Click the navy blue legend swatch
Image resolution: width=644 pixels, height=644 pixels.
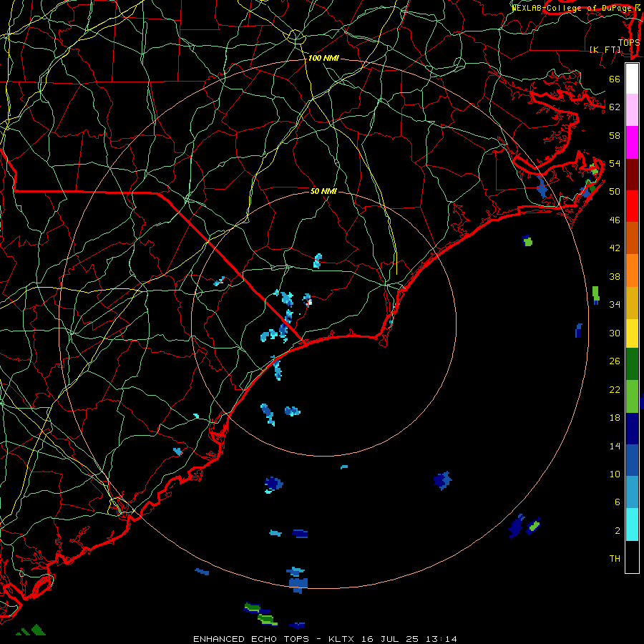pyautogui.click(x=632, y=429)
